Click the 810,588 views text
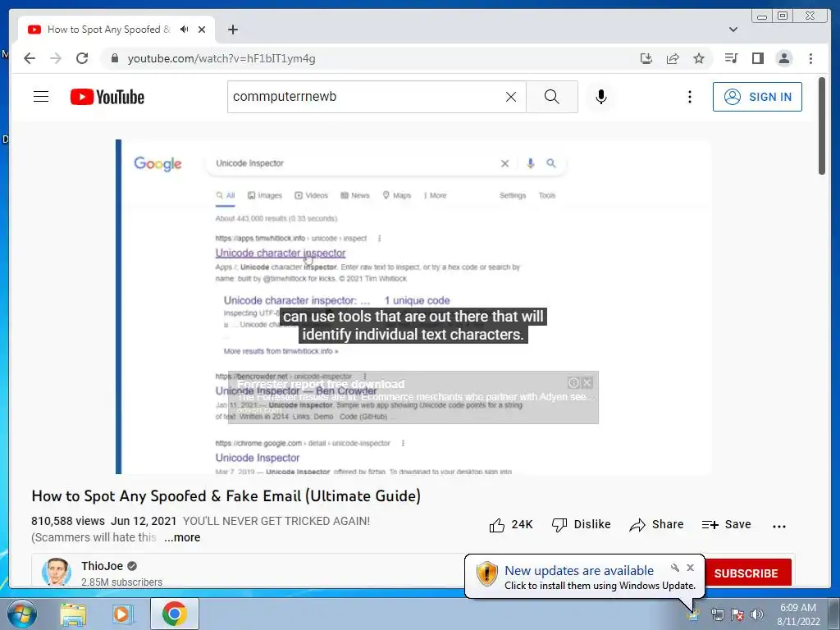The width and height of the screenshot is (840, 630). click(68, 521)
